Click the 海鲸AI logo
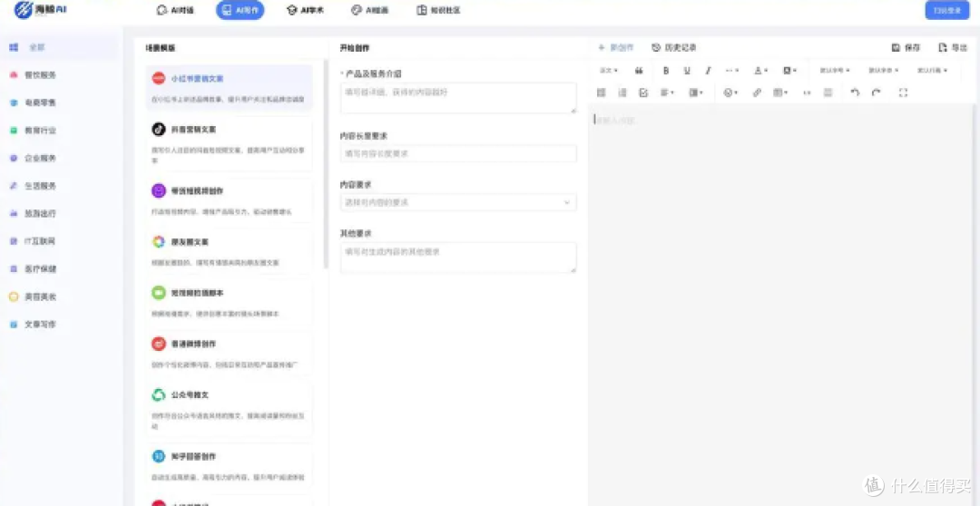 (x=40, y=10)
